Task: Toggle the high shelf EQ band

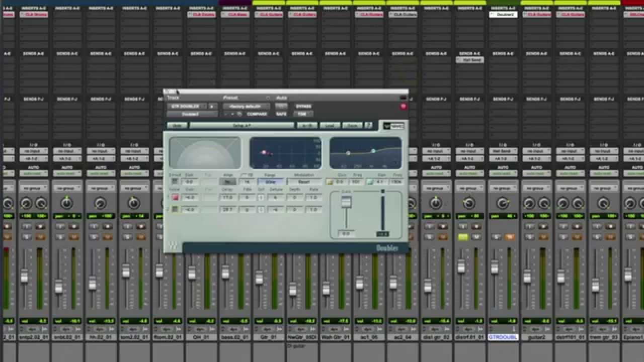Action: (370, 182)
